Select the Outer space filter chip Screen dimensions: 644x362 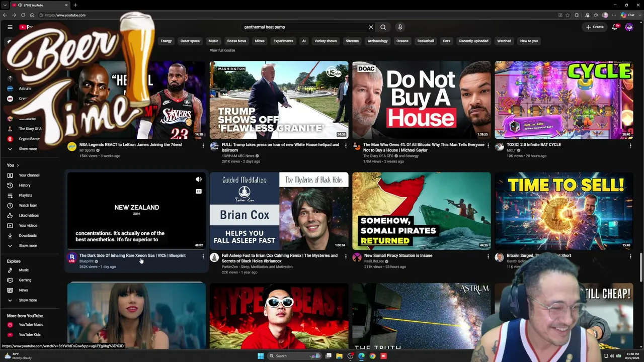click(190, 41)
